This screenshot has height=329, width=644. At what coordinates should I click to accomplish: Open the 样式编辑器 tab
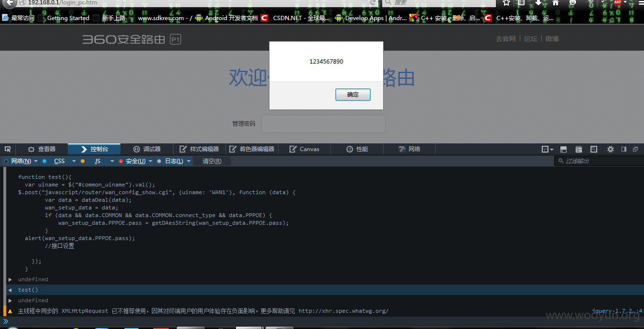pos(199,149)
